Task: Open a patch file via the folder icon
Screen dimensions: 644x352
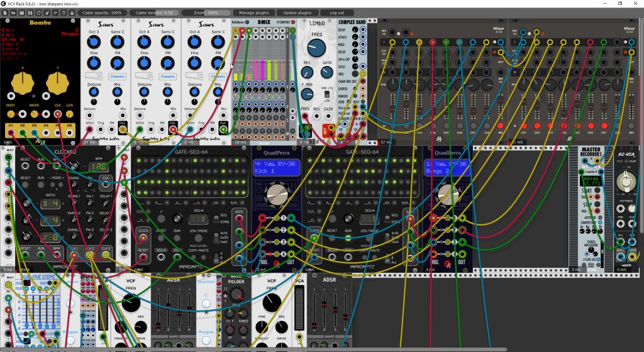Action: point(13,13)
